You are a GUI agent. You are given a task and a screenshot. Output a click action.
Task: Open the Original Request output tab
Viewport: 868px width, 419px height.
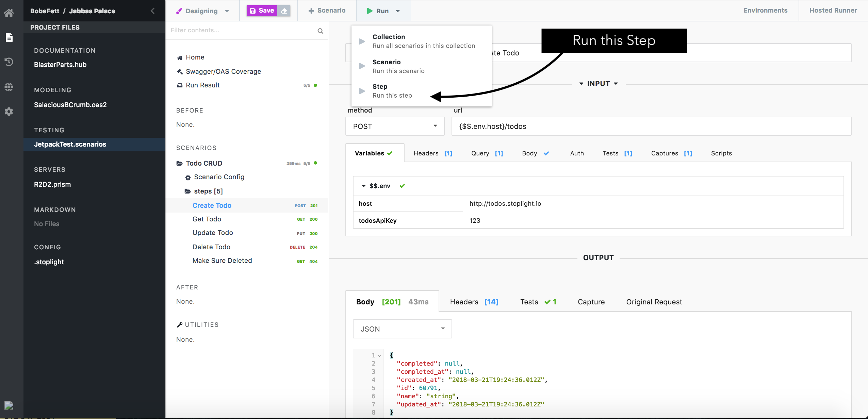click(x=654, y=302)
